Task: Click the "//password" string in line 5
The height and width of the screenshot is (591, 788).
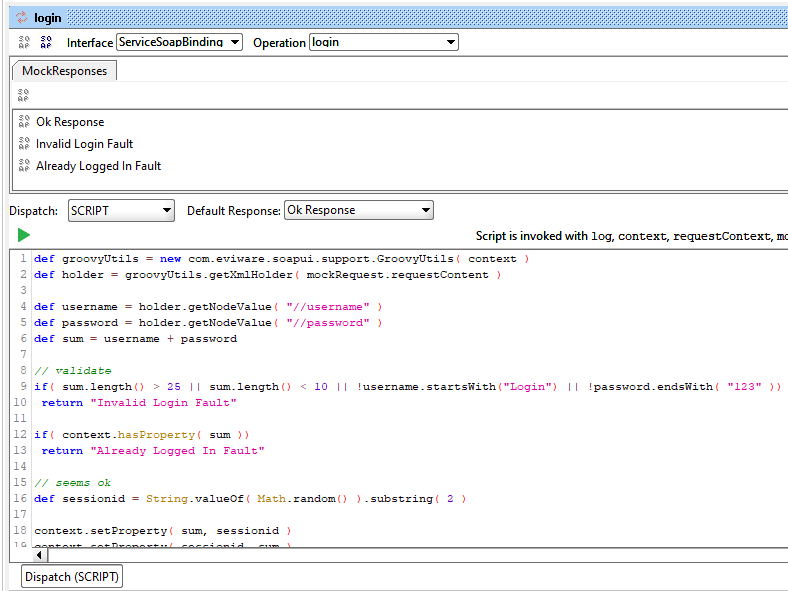Action: tap(328, 323)
